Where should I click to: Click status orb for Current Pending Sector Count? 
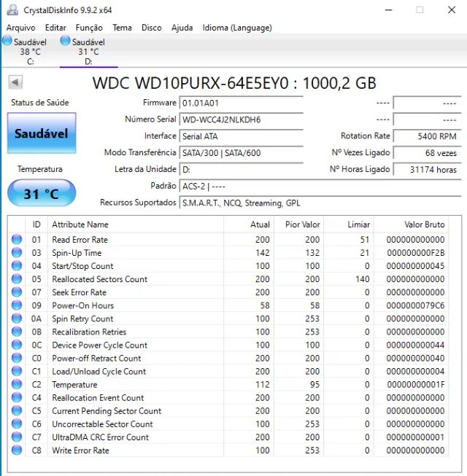pyautogui.click(x=17, y=410)
